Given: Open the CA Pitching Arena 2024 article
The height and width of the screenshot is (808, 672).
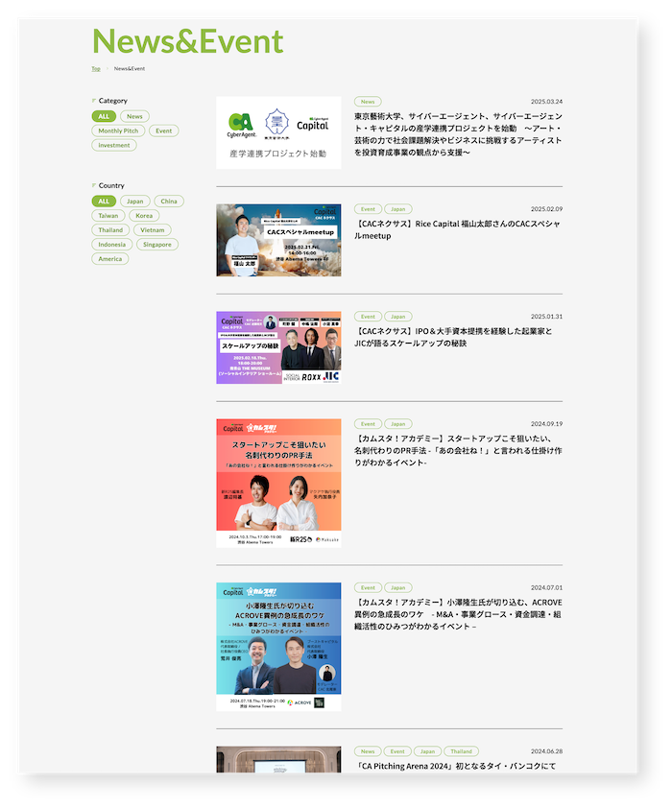Looking at the screenshot, I should tap(455, 767).
